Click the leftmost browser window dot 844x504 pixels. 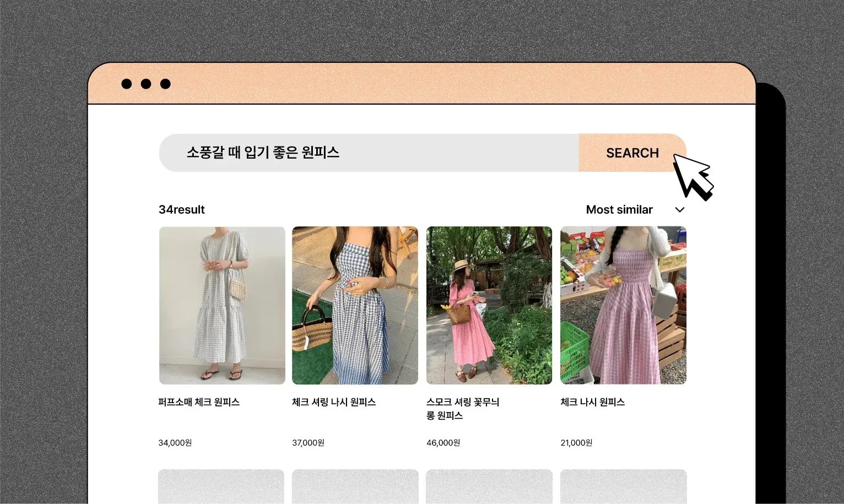tap(127, 84)
